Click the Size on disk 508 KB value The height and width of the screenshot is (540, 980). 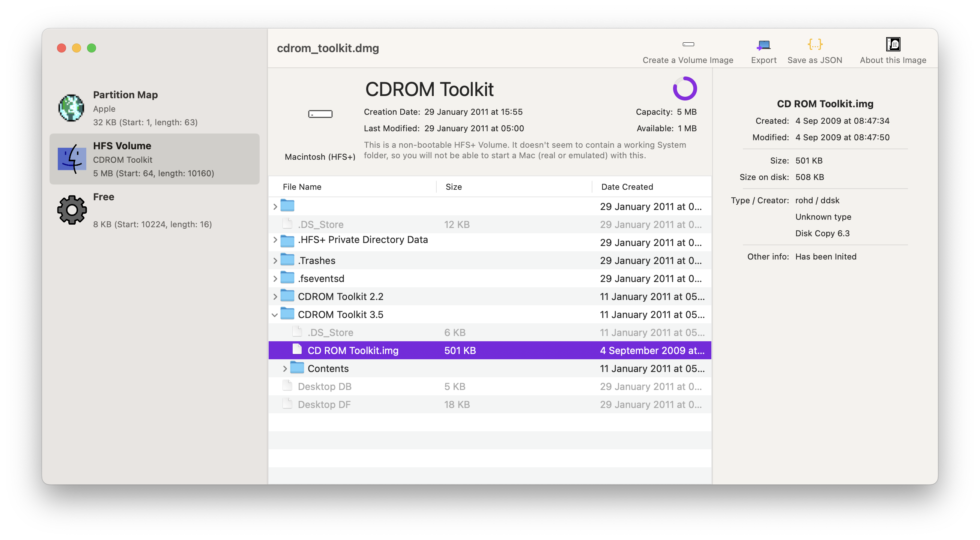point(810,177)
